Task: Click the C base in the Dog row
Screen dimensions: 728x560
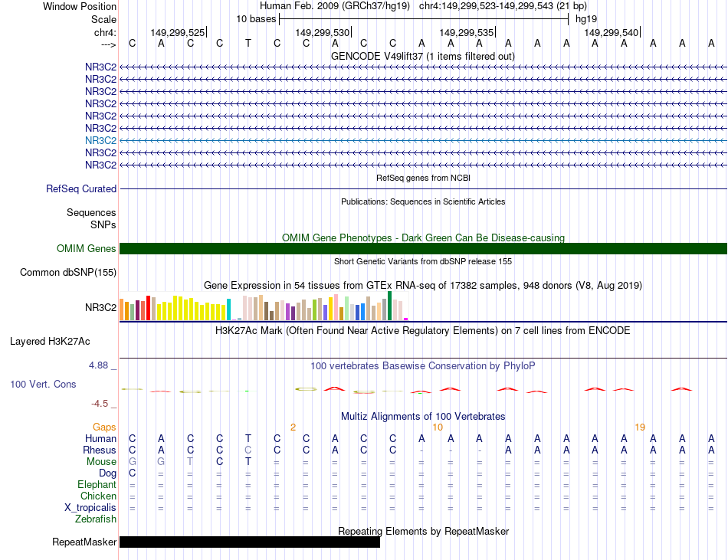Action: coord(133,473)
